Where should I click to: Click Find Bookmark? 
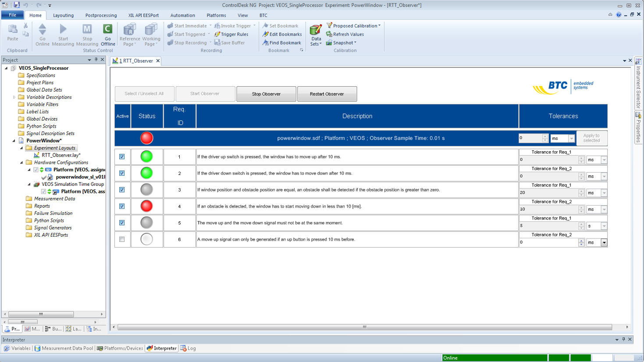pos(282,43)
